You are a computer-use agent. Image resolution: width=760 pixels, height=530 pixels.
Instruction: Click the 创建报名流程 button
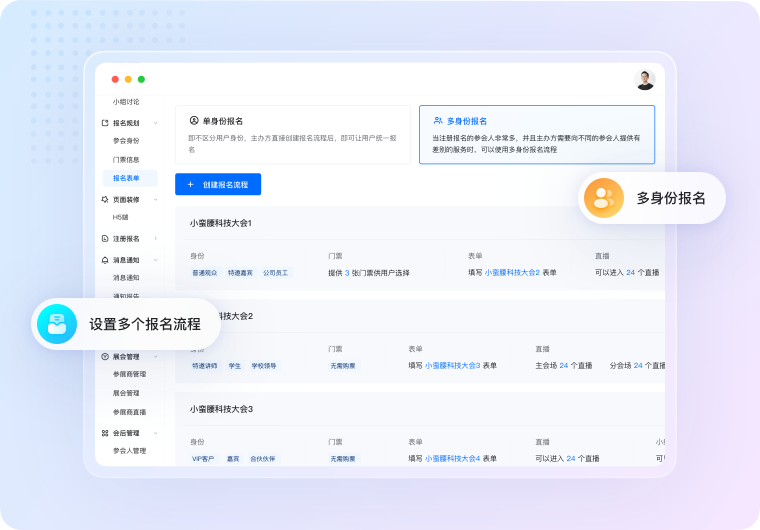pyautogui.click(x=218, y=184)
